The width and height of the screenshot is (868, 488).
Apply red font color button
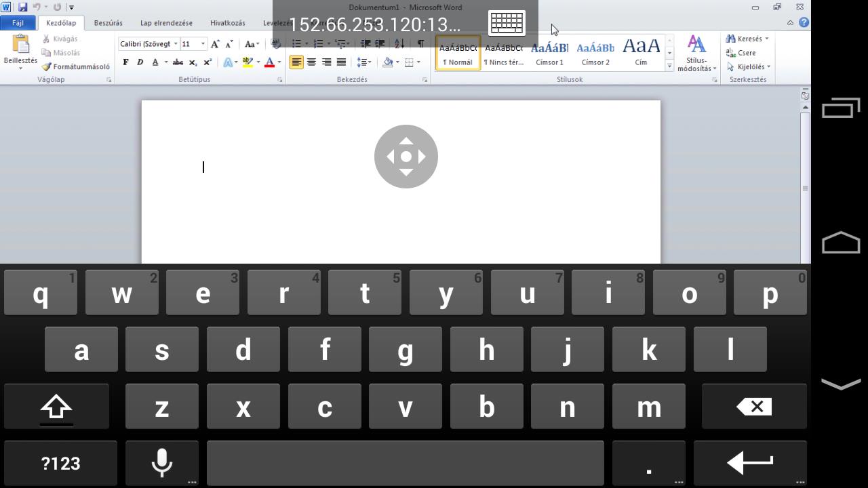(x=269, y=62)
